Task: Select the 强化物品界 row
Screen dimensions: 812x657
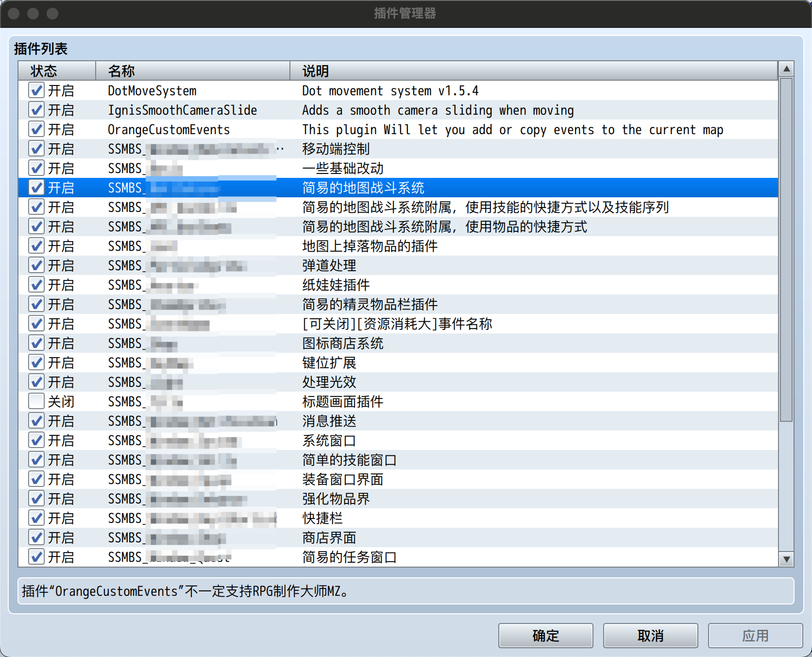Action: [398, 499]
